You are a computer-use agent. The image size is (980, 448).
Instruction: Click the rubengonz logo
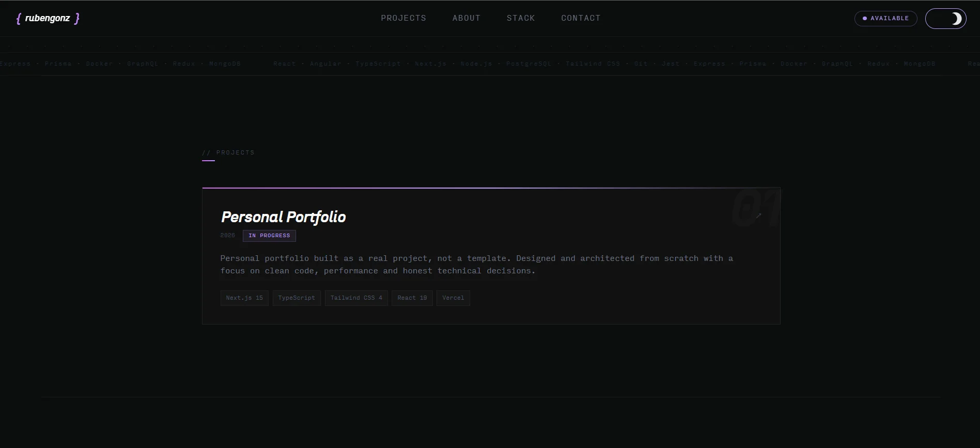[48, 19]
